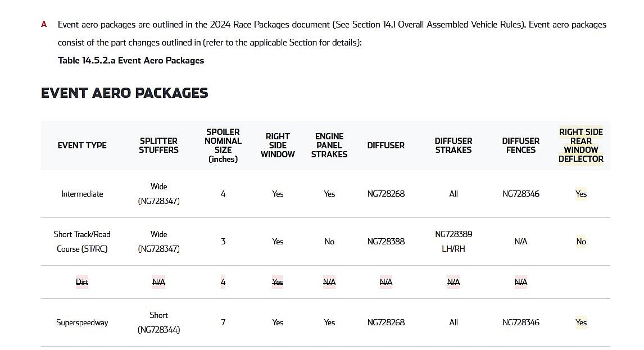Click the SPOILER NOMINAL SIZE column header
This screenshot has height=350, width=644.
pyautogui.click(x=223, y=145)
